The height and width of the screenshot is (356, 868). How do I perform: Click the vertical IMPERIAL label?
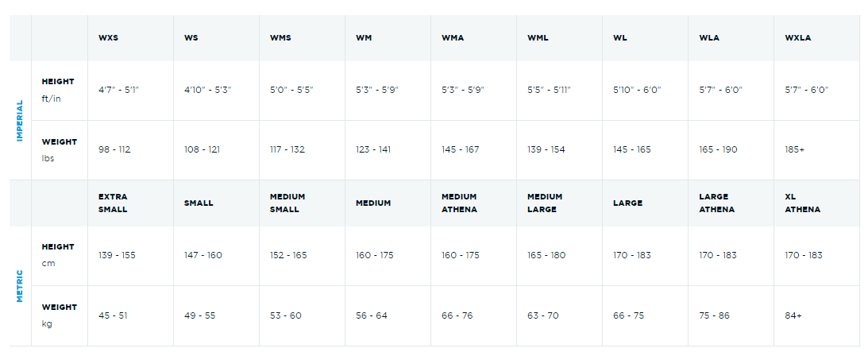[21, 120]
